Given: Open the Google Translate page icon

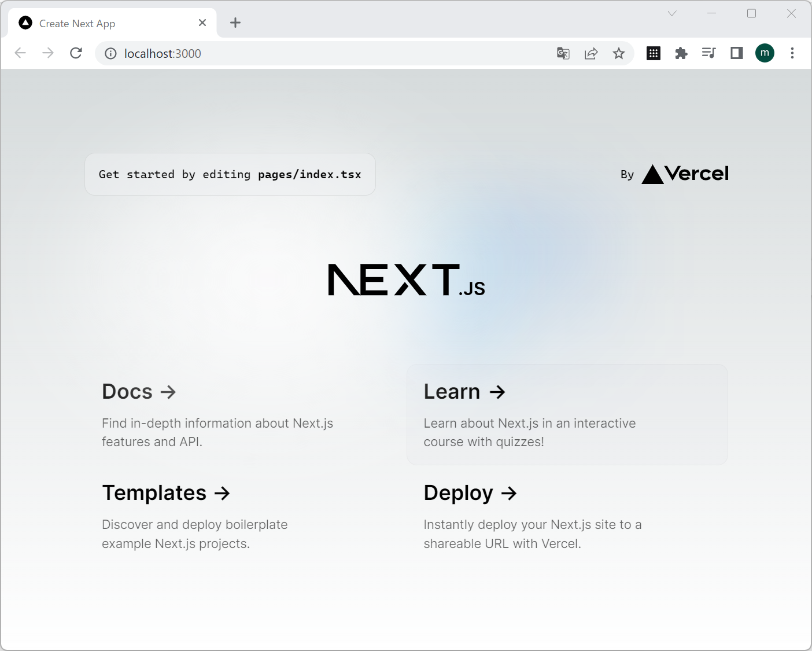Looking at the screenshot, I should 563,54.
